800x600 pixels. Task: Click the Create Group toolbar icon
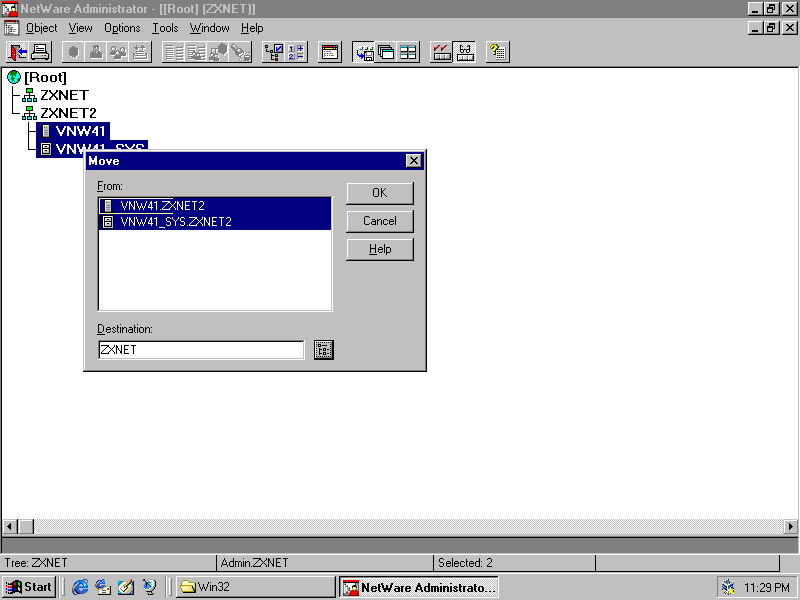118,52
